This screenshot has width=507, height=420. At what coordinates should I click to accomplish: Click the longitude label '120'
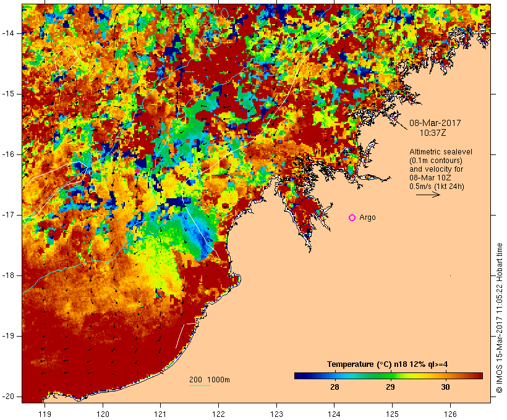[103, 414]
